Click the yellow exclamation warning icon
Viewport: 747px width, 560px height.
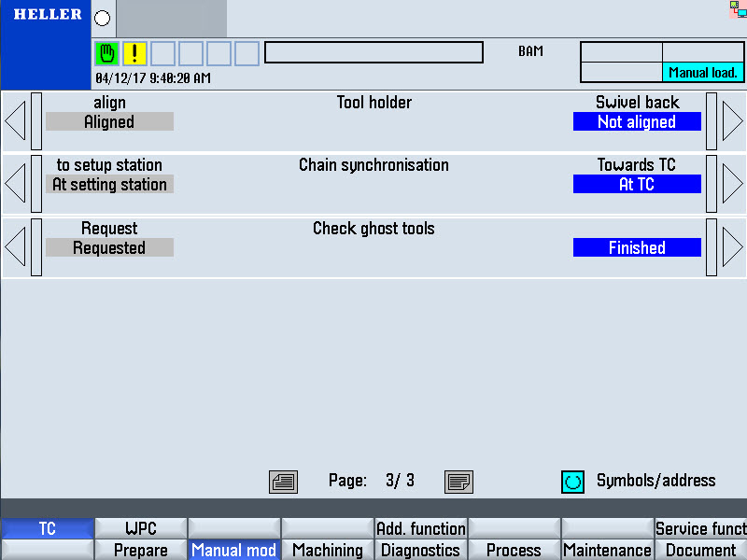[x=134, y=53]
